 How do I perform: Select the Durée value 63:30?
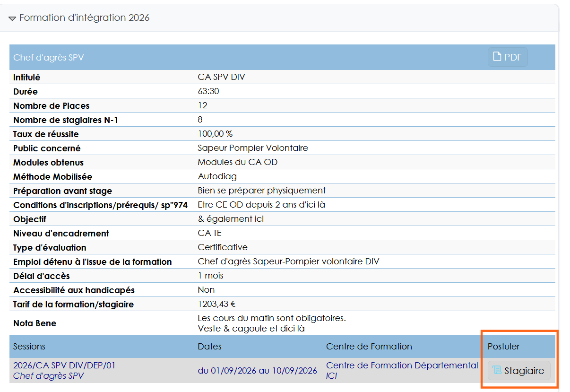coord(208,91)
